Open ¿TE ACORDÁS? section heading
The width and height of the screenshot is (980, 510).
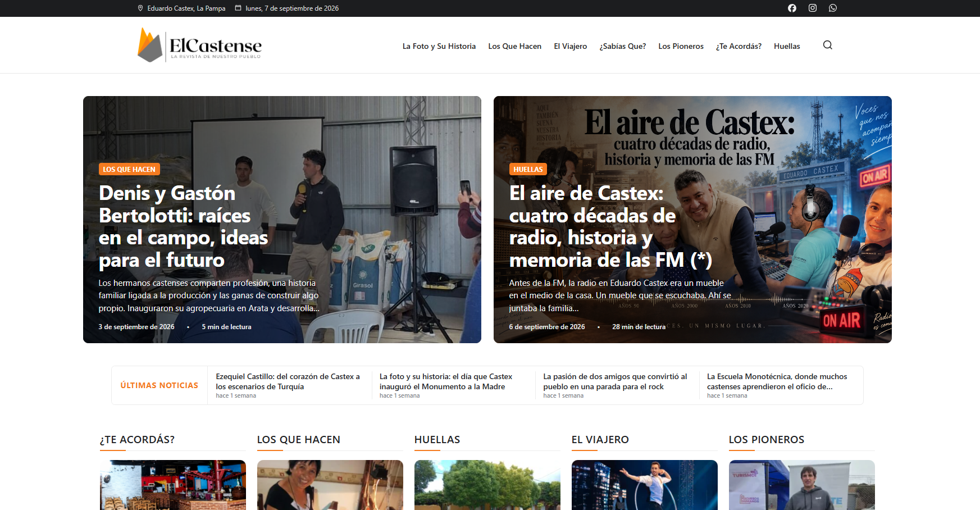click(138, 440)
